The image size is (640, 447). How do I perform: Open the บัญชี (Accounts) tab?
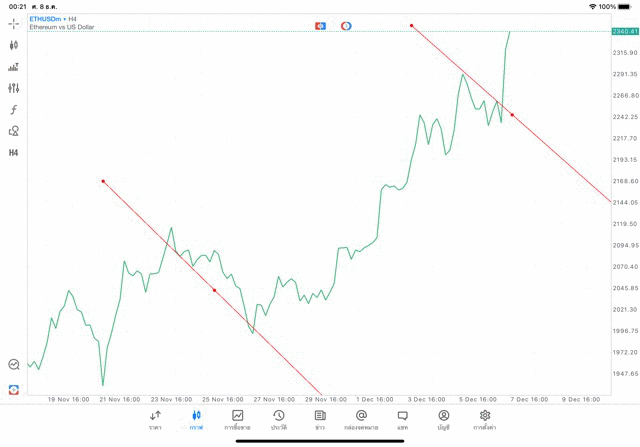tap(443, 419)
